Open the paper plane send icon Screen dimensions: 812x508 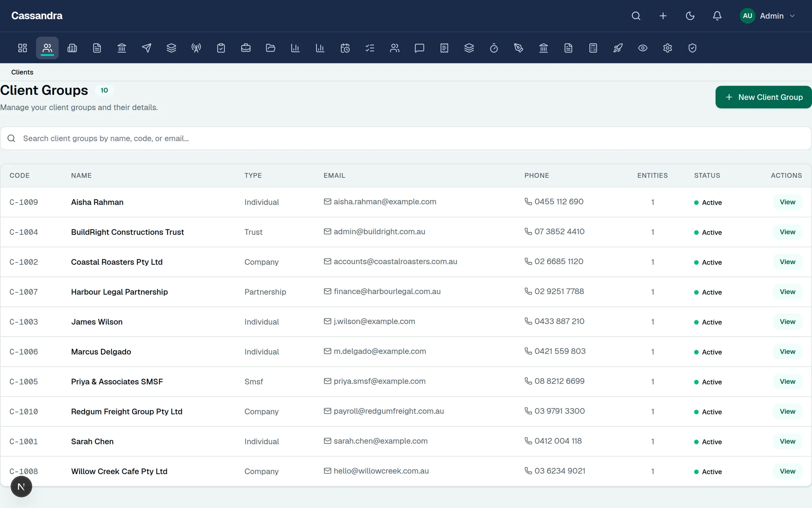pos(146,48)
